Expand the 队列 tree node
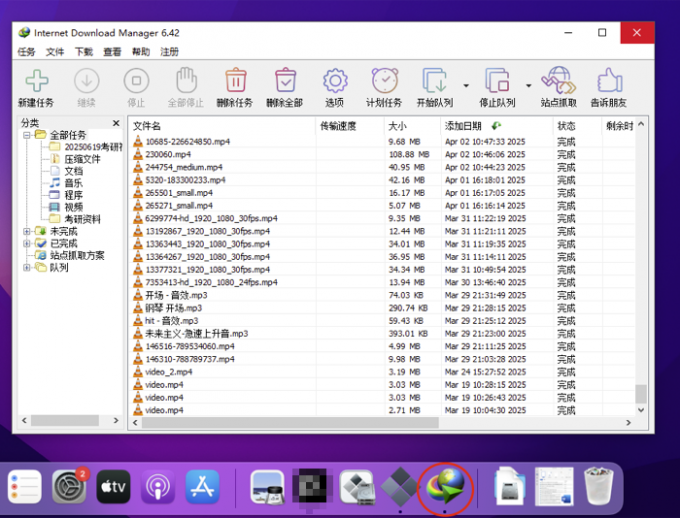 point(26,268)
